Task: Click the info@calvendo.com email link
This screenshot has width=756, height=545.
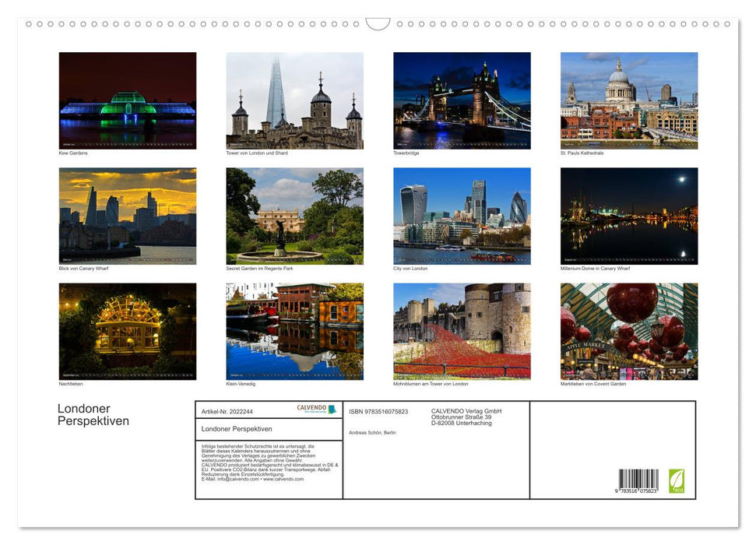Action: [x=237, y=480]
